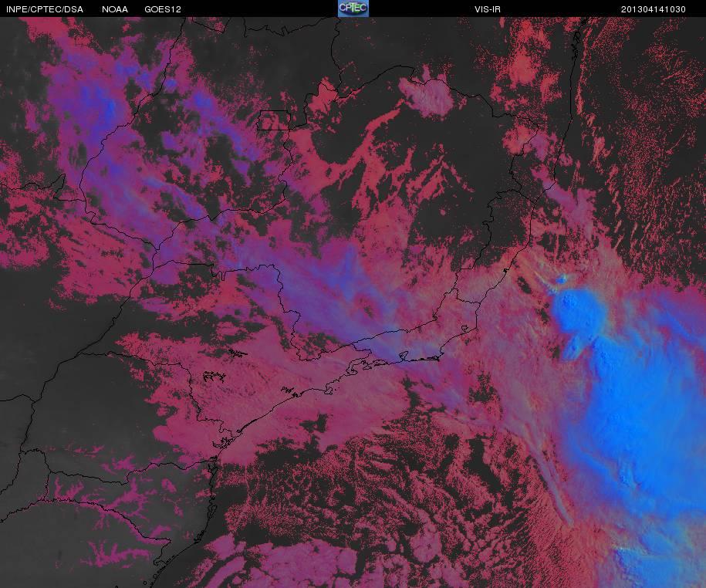Click the 201304141030 timestamp
The width and height of the screenshot is (706, 588).
coord(654,9)
